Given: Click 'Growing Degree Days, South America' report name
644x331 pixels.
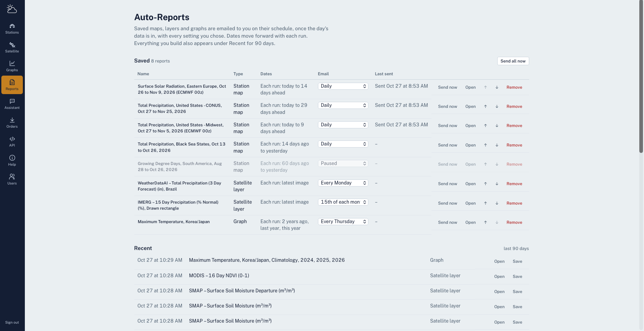Looking at the screenshot, I should (180, 167).
